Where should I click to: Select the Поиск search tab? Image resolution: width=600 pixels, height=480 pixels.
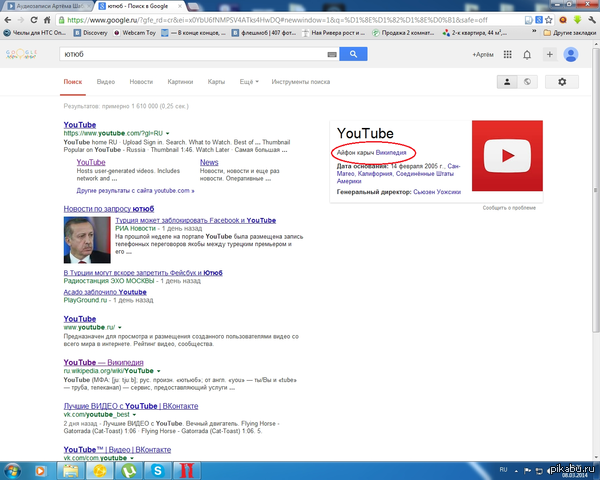click(73, 82)
